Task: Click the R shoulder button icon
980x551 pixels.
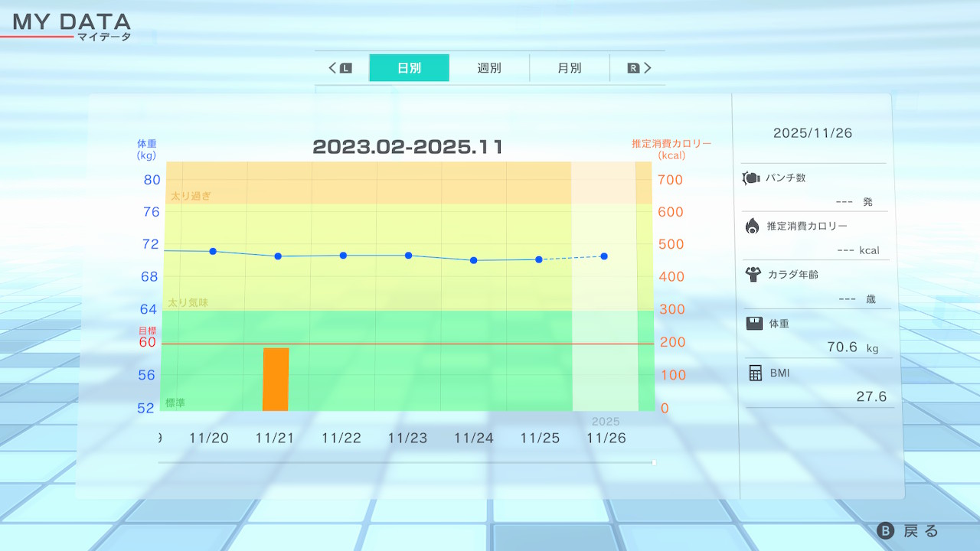Action: [x=633, y=68]
